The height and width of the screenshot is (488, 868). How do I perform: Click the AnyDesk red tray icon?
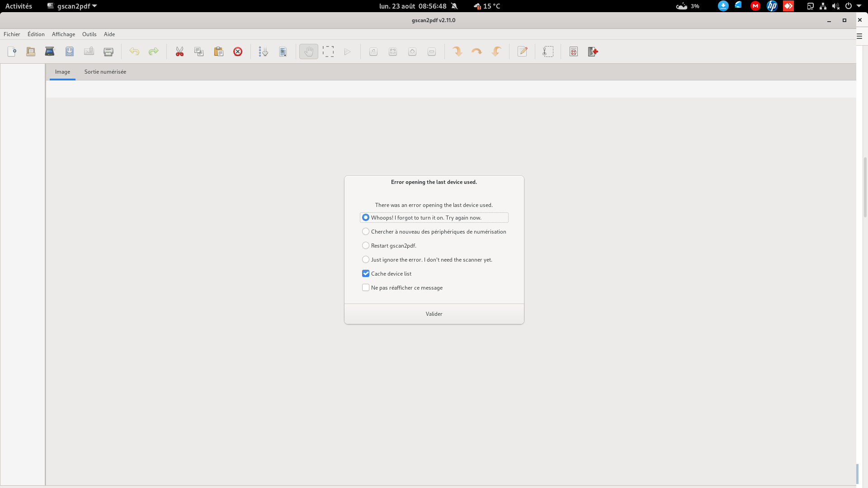click(788, 6)
